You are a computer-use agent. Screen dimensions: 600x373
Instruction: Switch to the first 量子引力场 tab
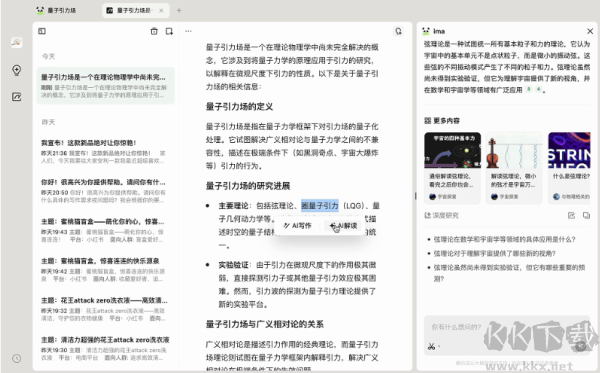point(56,11)
